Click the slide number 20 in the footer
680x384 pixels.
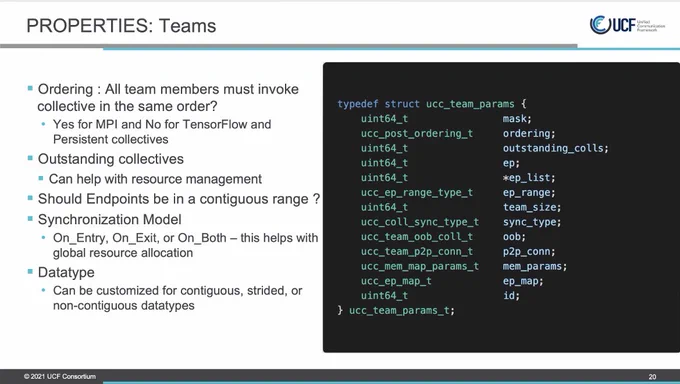(652, 377)
